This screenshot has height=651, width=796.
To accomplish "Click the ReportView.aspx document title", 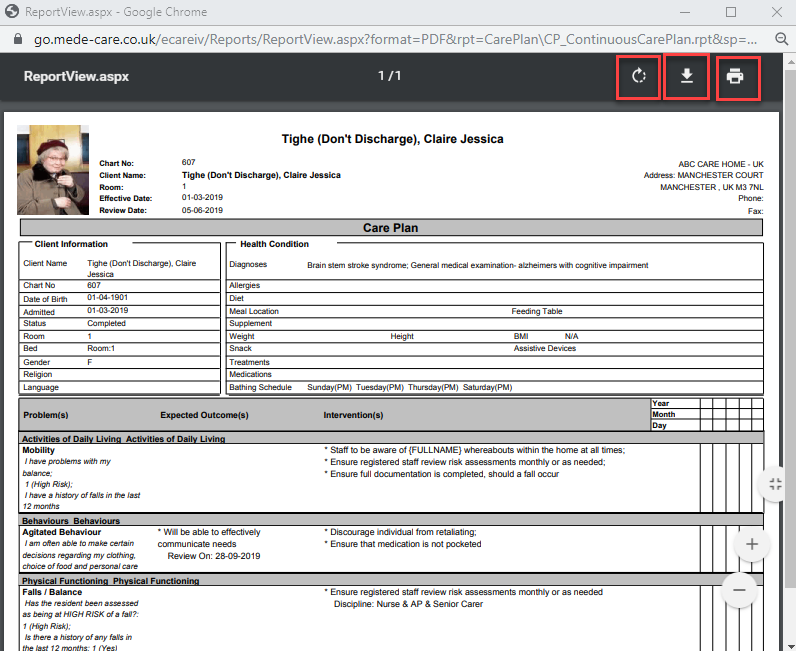I will pyautogui.click(x=76, y=76).
